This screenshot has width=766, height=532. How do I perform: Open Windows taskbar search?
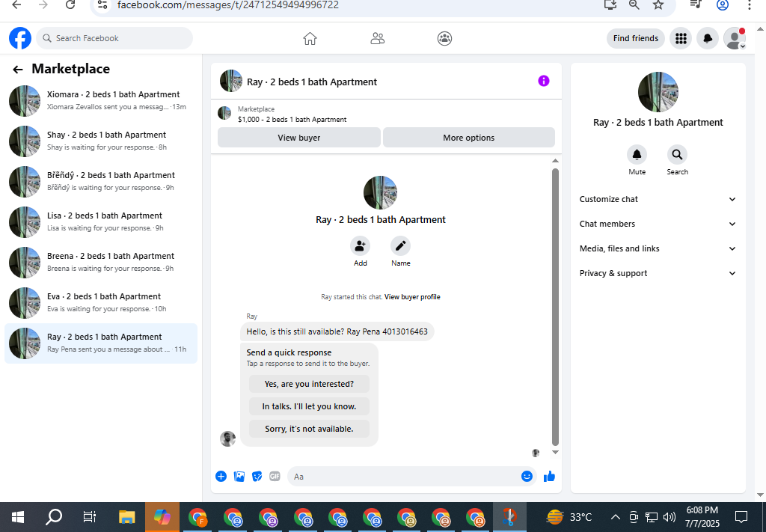click(x=54, y=517)
